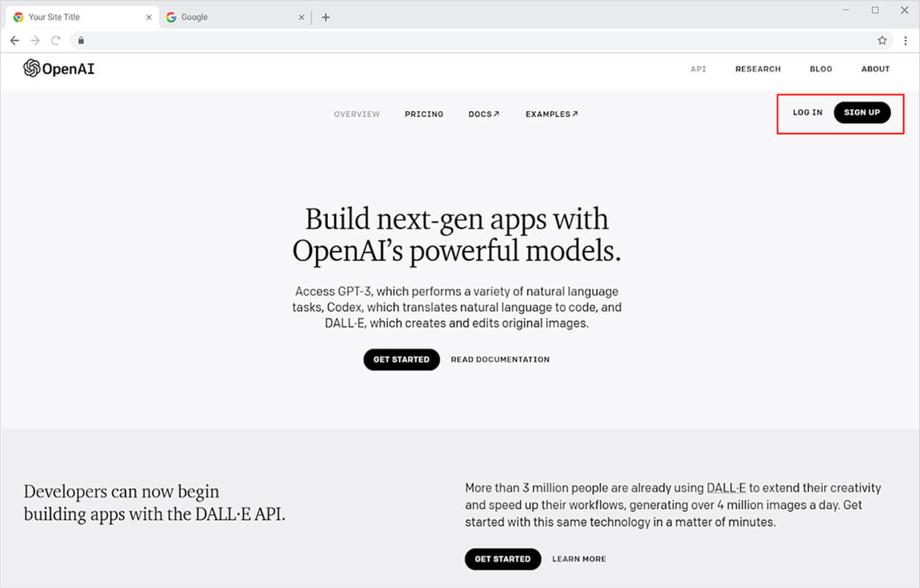
Task: Open Docs external link
Action: point(484,114)
